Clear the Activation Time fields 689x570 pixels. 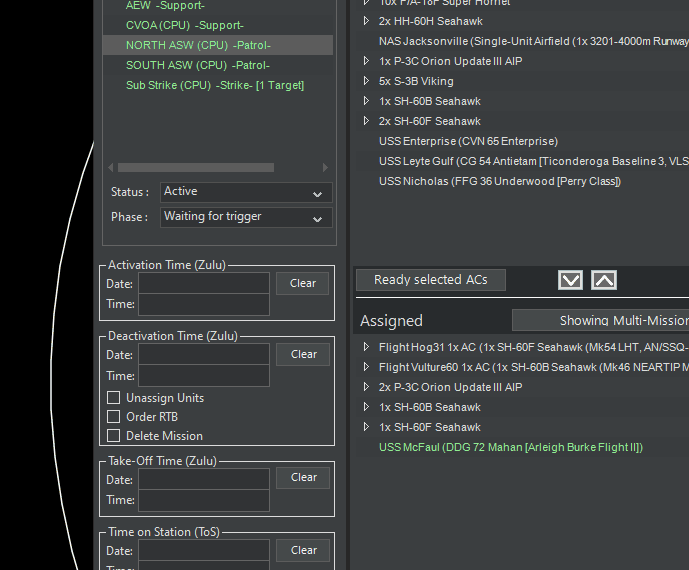pos(302,283)
